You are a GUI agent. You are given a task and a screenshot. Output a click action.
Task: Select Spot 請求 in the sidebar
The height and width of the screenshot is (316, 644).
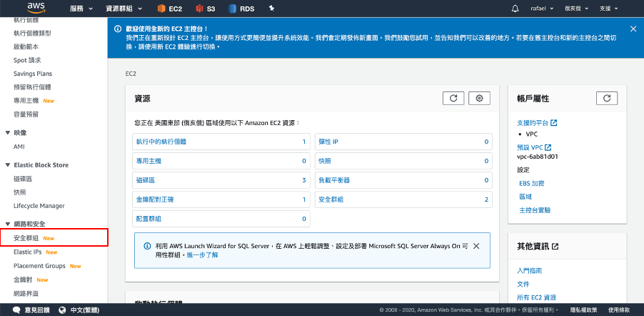click(x=27, y=60)
